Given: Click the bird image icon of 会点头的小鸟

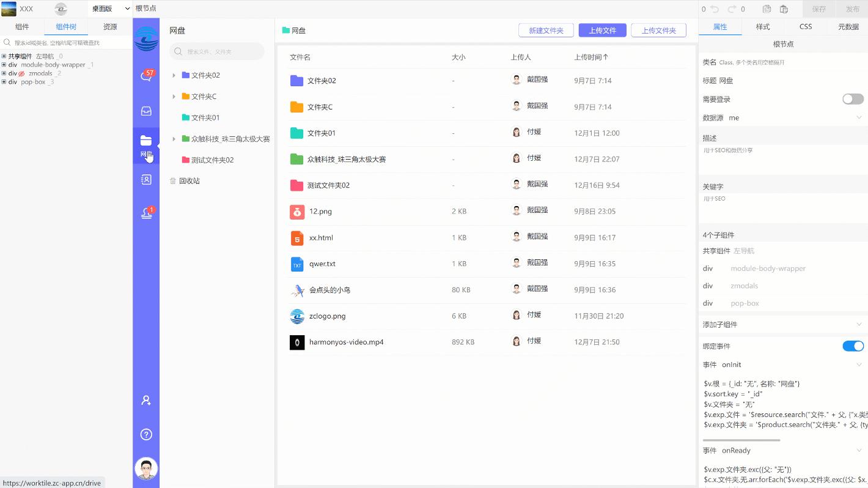Looking at the screenshot, I should 297,290.
